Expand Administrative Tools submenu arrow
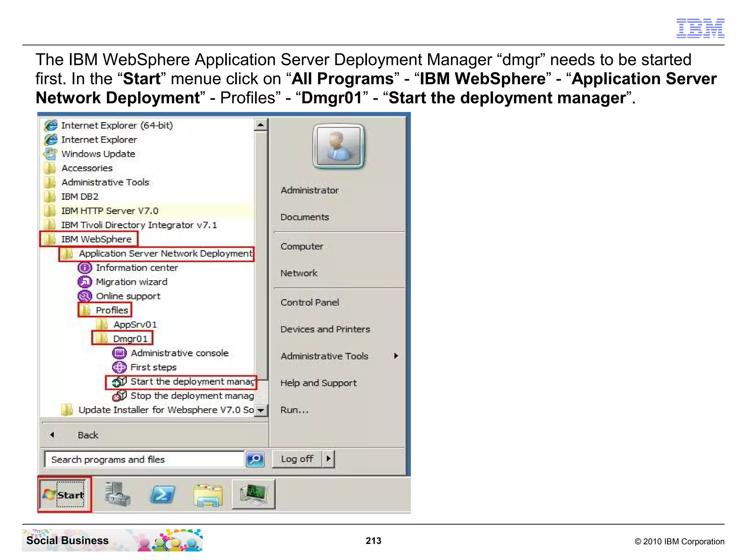 click(x=396, y=356)
